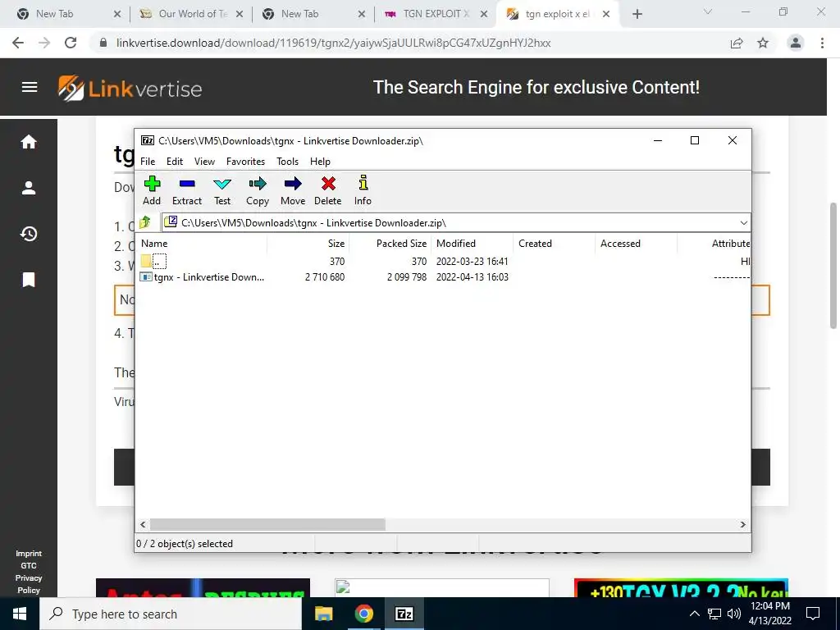
Task: Open the View menu in 7-Zip
Action: [204, 162]
